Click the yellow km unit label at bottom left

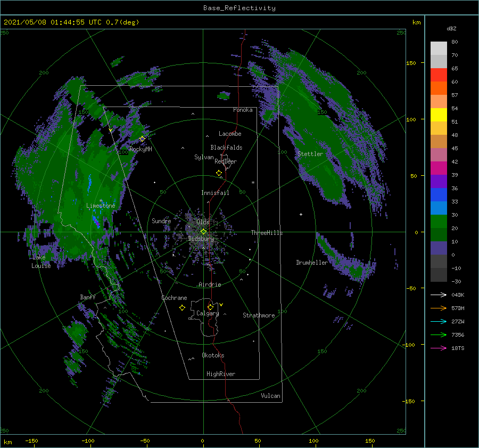7,442
